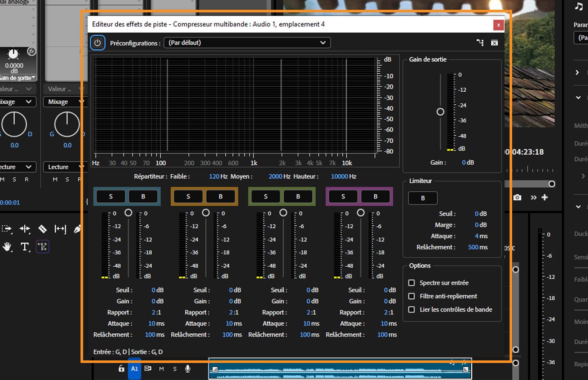
Task: Mute track A1 with the M button
Action: pos(161,368)
